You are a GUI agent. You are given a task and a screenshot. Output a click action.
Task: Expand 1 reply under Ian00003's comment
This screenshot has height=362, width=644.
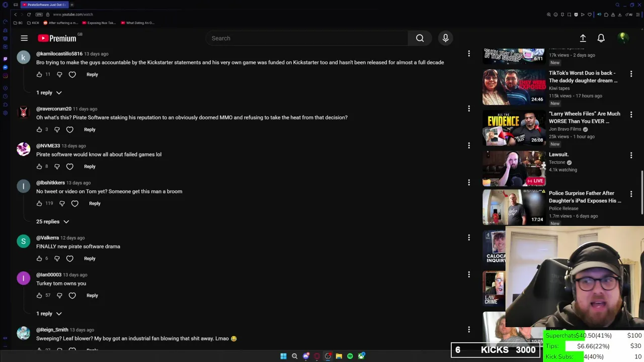pyautogui.click(x=49, y=314)
